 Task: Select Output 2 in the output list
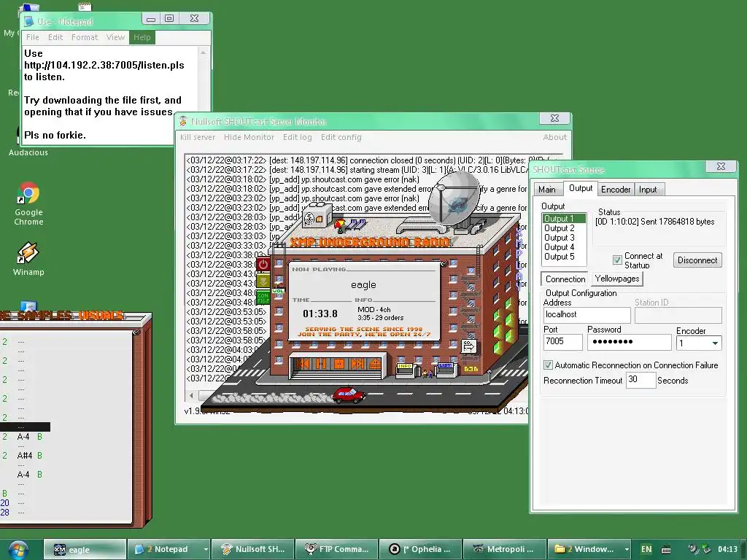click(564, 228)
